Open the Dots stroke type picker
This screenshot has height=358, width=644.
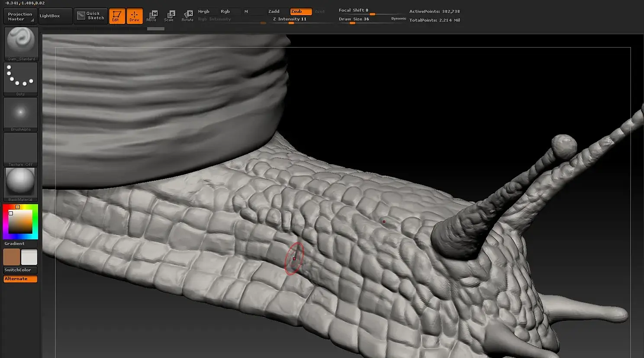tap(21, 78)
